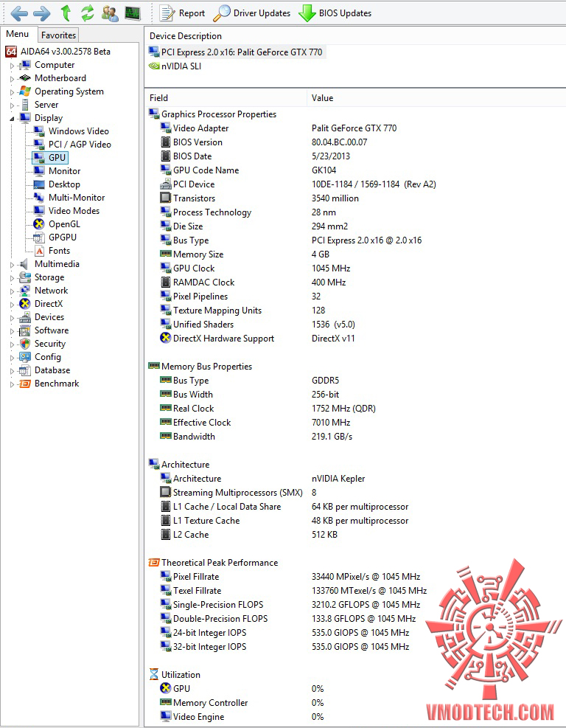This screenshot has height=728, width=566.
Task: Click the PCI / AGP Video icon
Action: (x=39, y=145)
